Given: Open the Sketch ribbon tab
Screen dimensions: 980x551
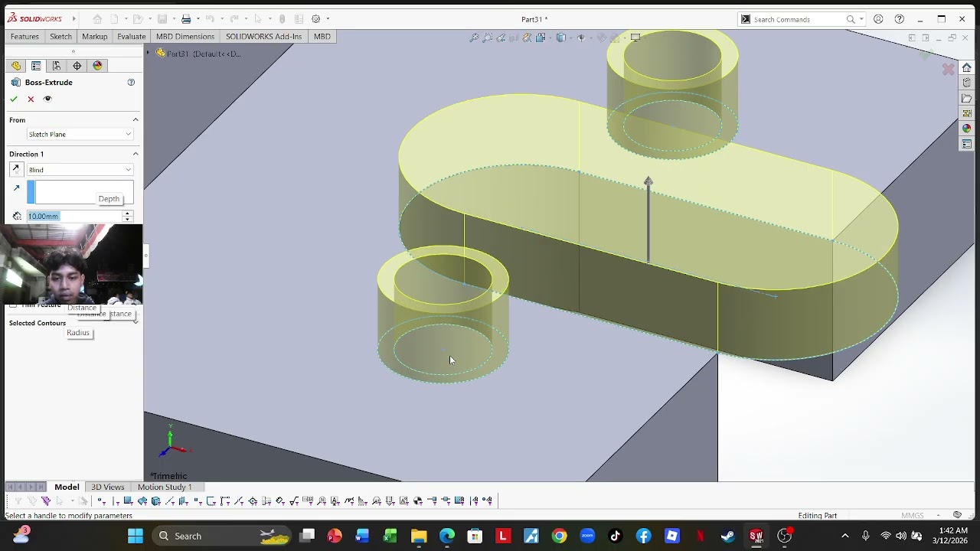Looking at the screenshot, I should 60,36.
